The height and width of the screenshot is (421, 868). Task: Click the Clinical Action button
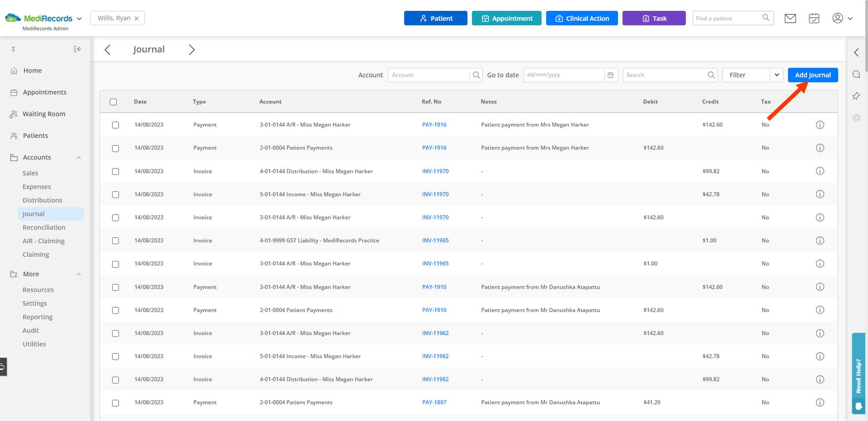tap(582, 18)
